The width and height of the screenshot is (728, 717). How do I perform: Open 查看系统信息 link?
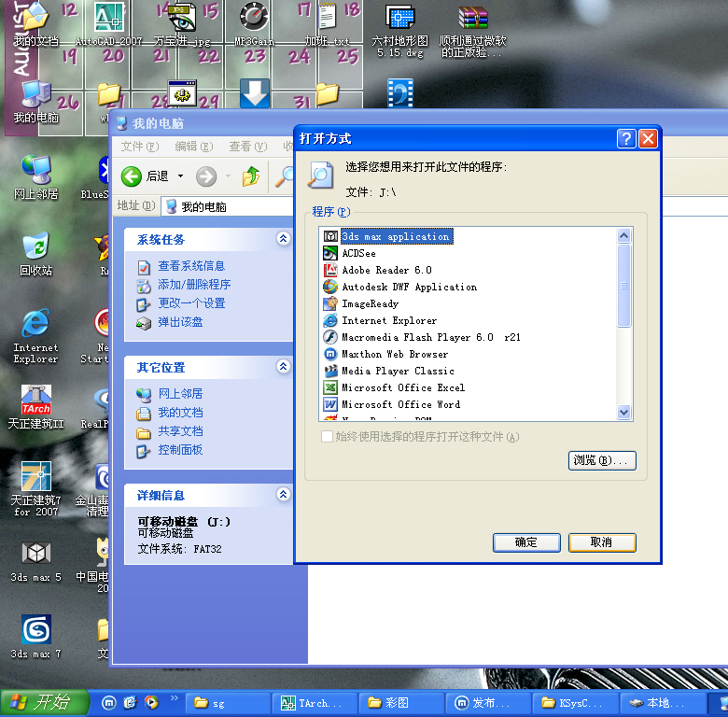click(191, 266)
